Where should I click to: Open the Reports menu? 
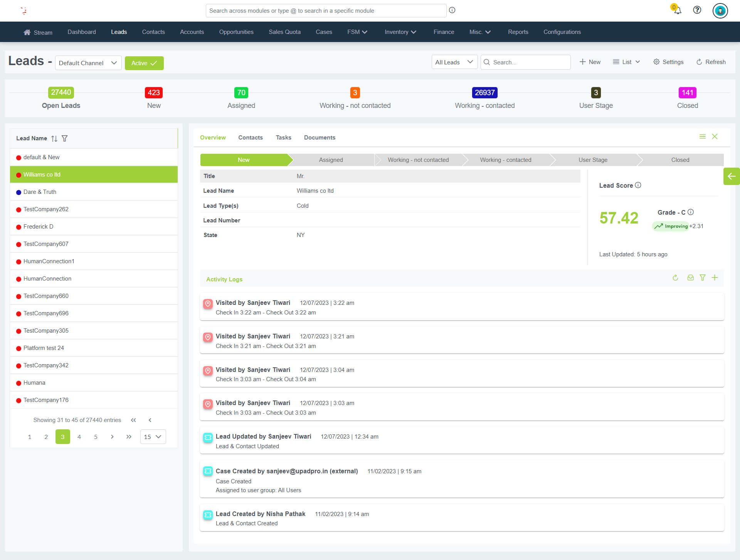point(518,32)
